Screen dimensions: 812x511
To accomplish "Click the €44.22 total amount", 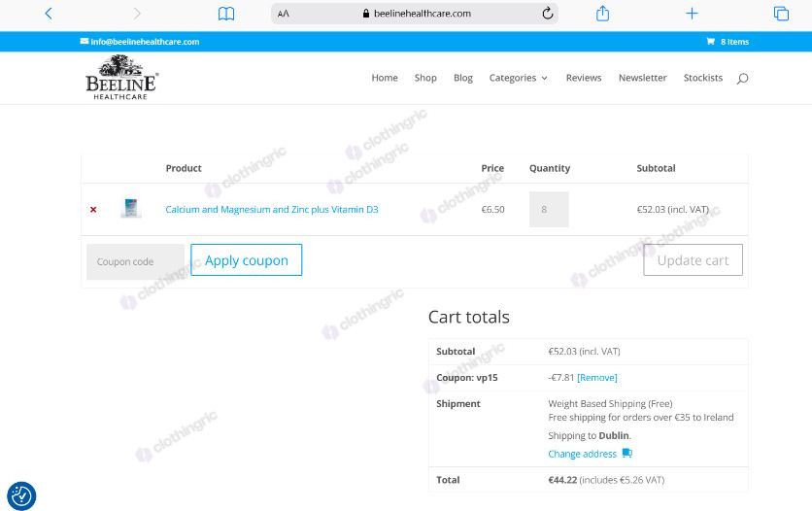I will pyautogui.click(x=562, y=480).
